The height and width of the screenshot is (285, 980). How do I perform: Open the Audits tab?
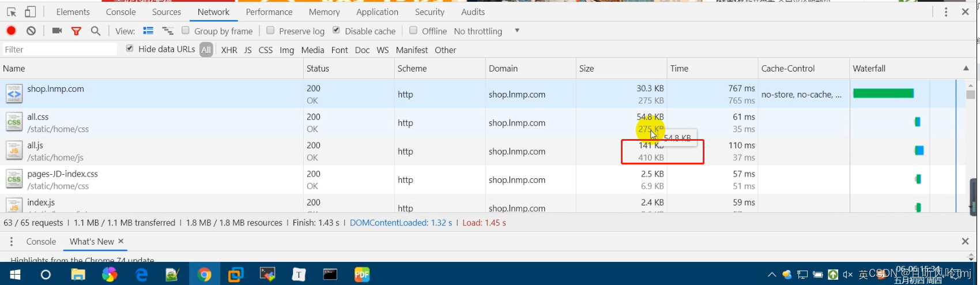pos(473,12)
